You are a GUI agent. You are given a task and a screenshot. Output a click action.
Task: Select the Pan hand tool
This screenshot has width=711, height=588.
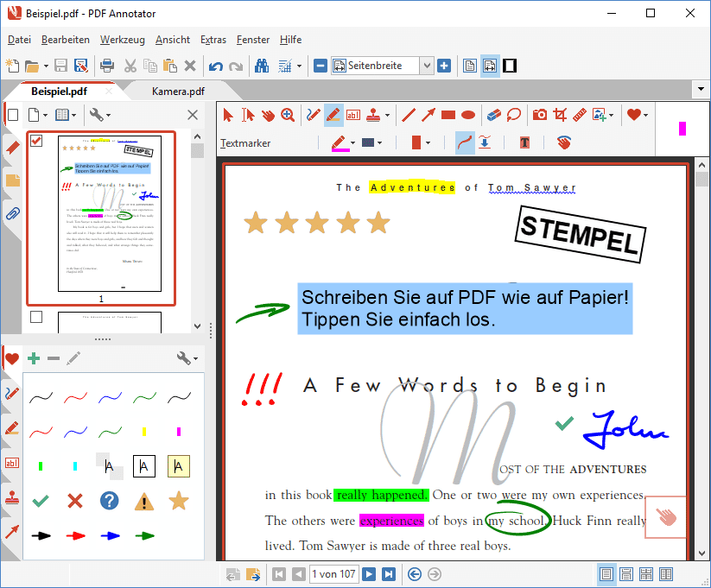(268, 115)
